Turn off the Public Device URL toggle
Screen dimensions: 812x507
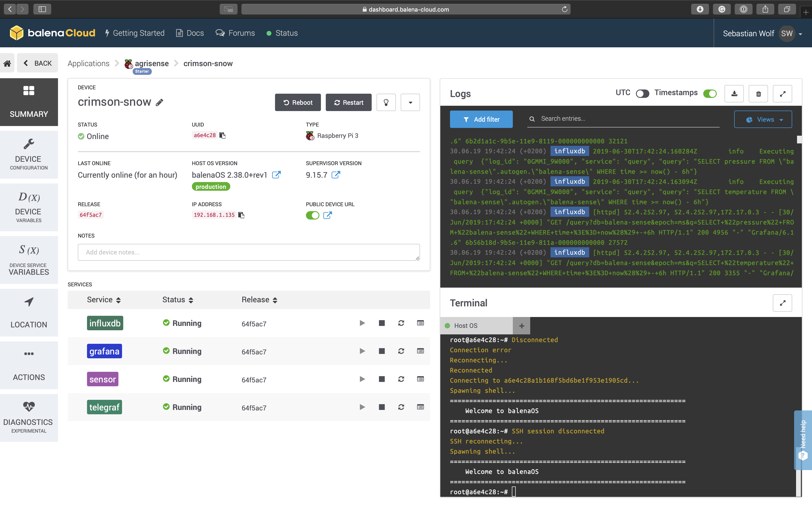[312, 215]
